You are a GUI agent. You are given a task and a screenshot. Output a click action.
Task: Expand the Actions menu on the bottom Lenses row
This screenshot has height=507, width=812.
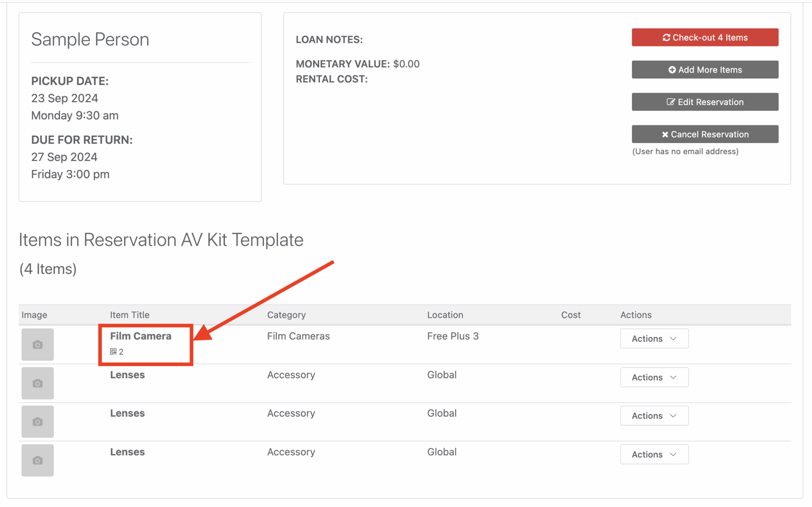pyautogui.click(x=654, y=454)
